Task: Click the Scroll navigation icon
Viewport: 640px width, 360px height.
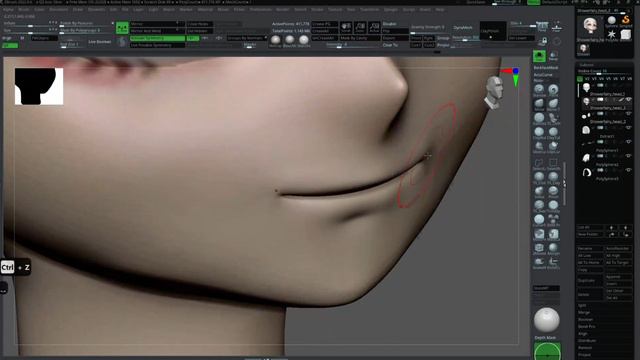Action: click(x=346, y=27)
